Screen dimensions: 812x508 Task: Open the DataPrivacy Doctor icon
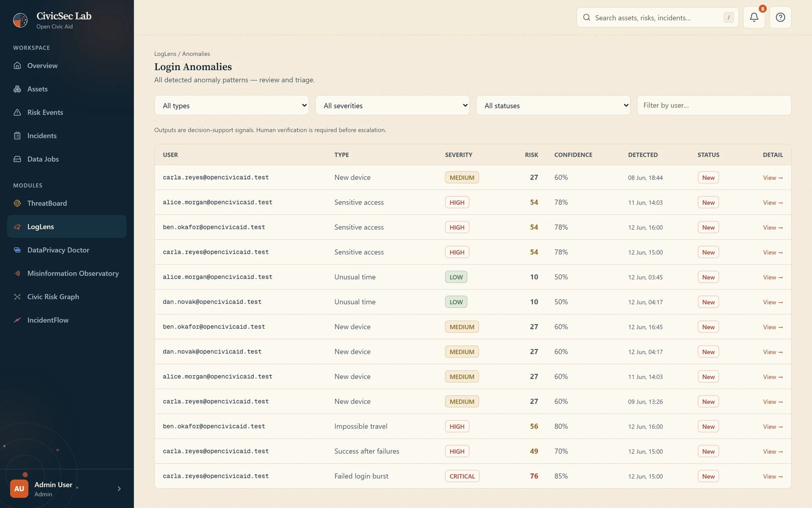(x=17, y=250)
